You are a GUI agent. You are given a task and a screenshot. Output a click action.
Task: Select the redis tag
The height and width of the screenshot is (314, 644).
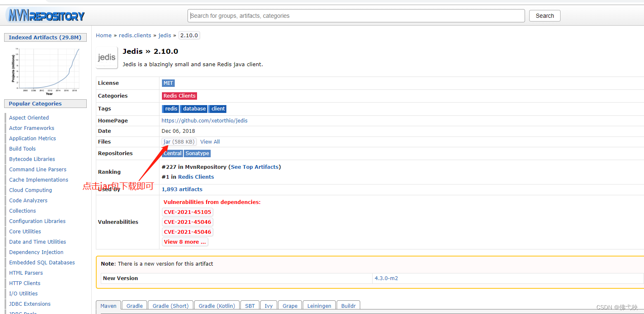(170, 109)
